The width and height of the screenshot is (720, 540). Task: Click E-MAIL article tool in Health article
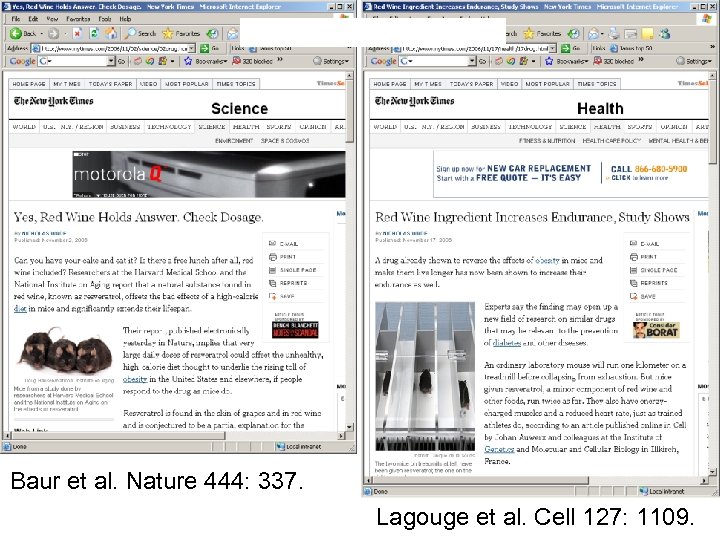point(644,244)
